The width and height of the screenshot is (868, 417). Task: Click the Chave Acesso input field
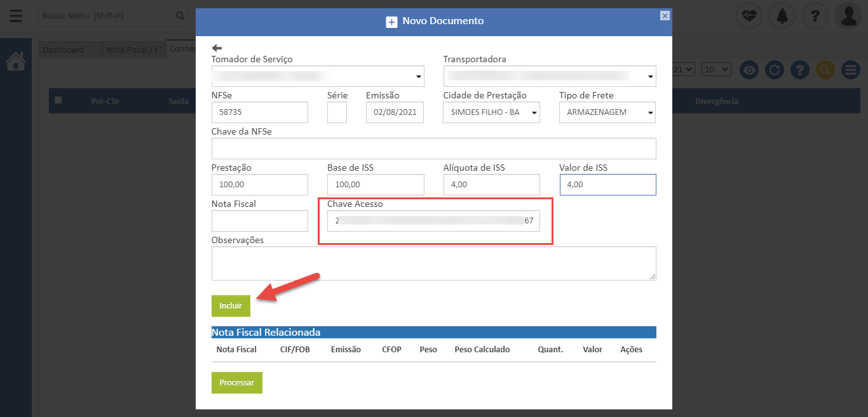433,221
